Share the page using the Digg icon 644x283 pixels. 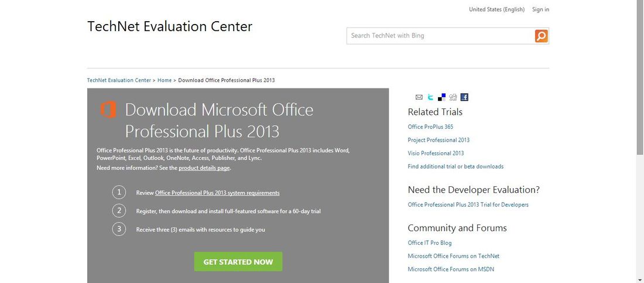click(453, 97)
